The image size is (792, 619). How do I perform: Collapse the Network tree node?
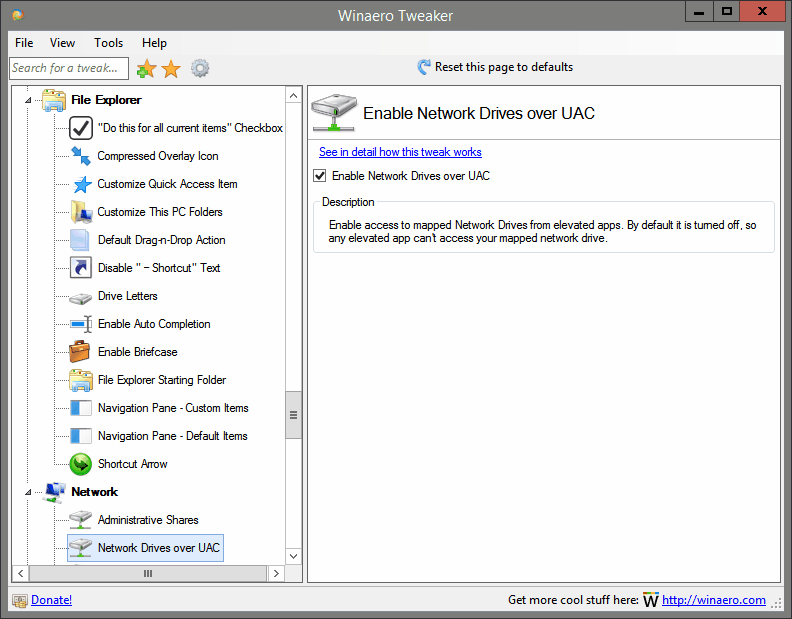click(x=28, y=492)
